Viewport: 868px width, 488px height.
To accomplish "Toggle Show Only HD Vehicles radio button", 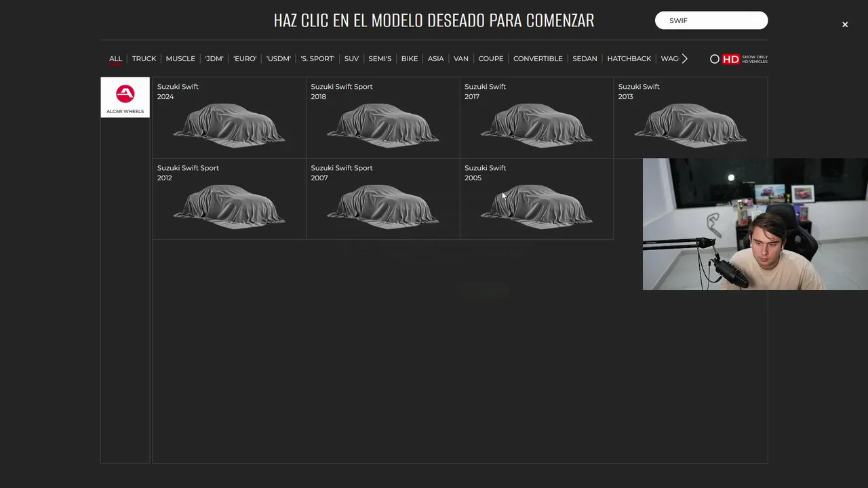I will point(715,59).
